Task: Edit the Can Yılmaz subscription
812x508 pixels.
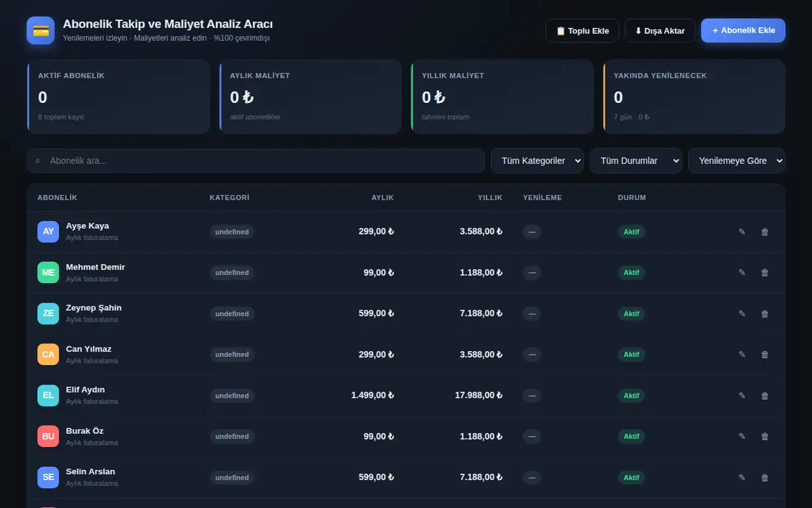Action: pyautogui.click(x=742, y=354)
